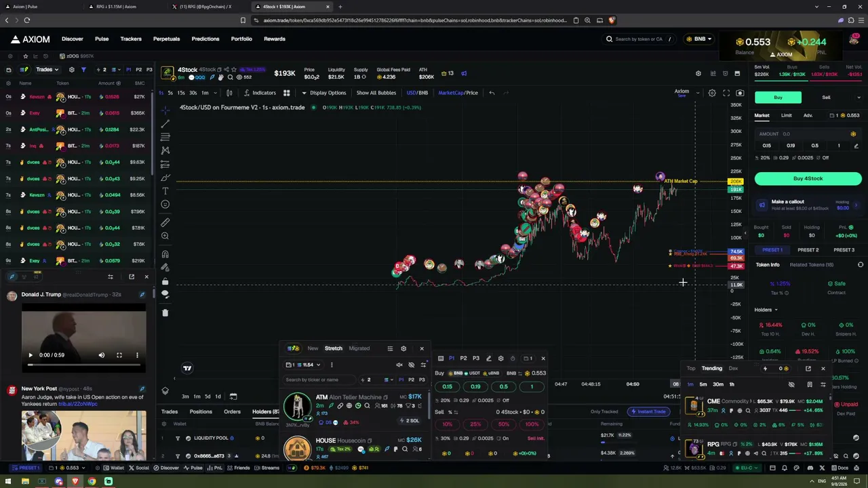Image resolution: width=868 pixels, height=488 pixels.
Task: Hide tokens using eye-slash icon in pulse panel
Action: 411,365
